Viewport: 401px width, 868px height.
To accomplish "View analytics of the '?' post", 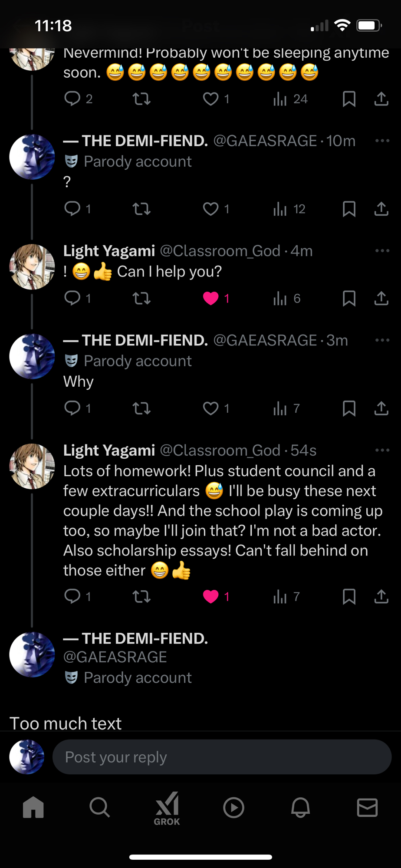I will pyautogui.click(x=289, y=209).
